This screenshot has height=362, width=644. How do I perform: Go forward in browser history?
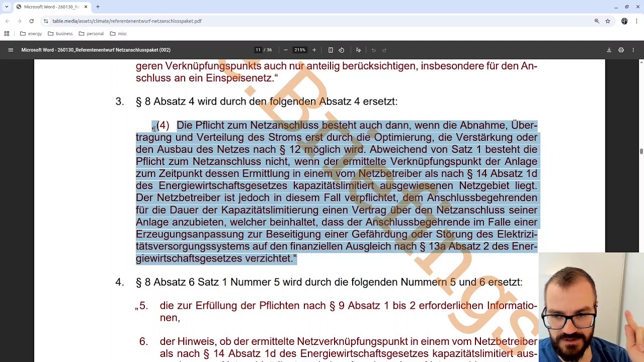(x=20, y=21)
